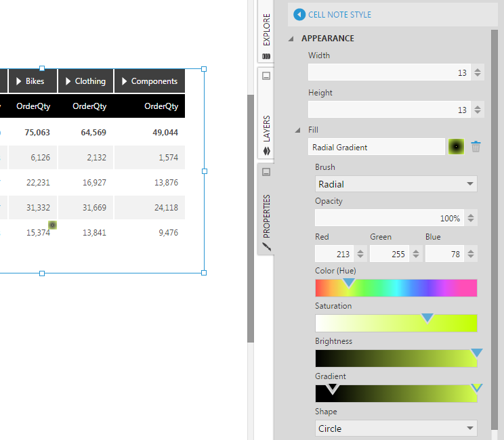This screenshot has width=504, height=440.
Task: Click the table's right-middle resize handle
Action: [x=205, y=171]
